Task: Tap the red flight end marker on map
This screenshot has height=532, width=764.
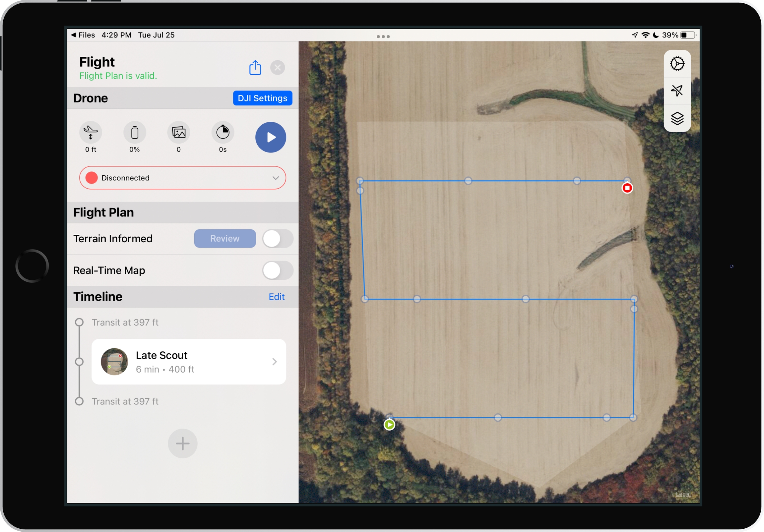Action: coord(627,188)
